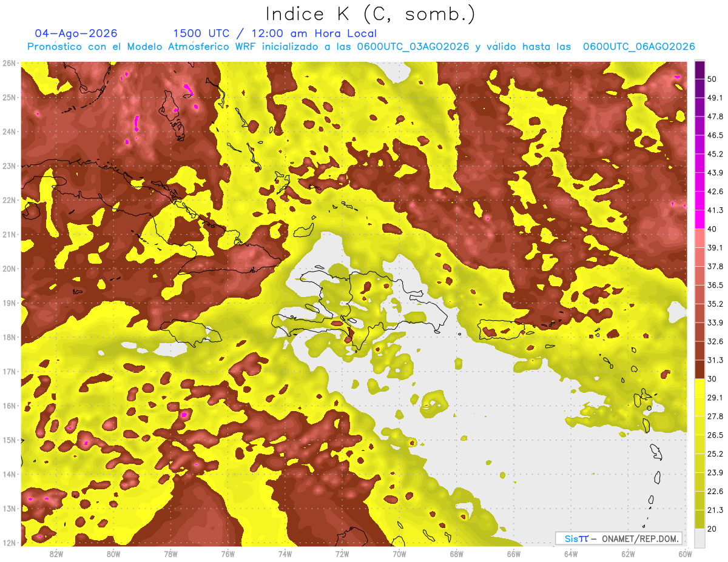Click the '26.5' color scale label

click(715, 435)
